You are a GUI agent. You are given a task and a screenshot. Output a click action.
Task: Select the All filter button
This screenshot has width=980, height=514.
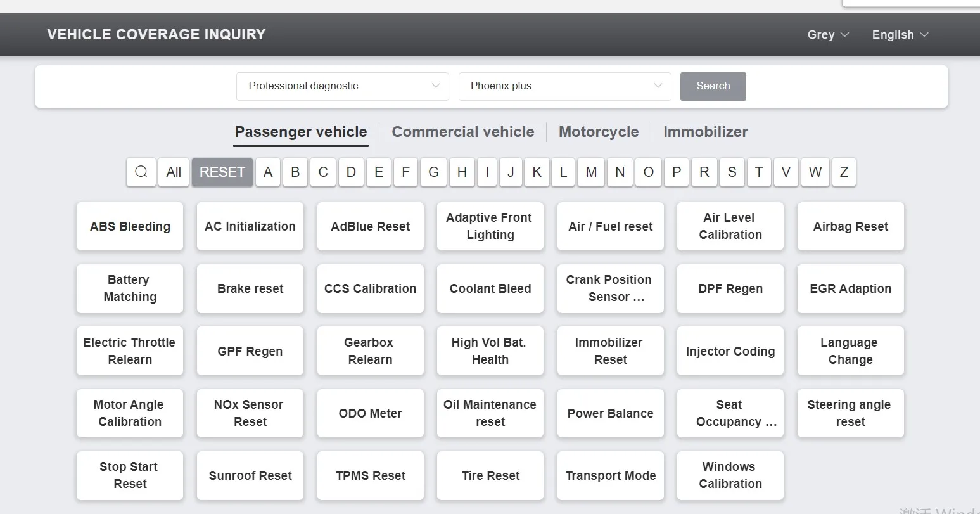(174, 172)
